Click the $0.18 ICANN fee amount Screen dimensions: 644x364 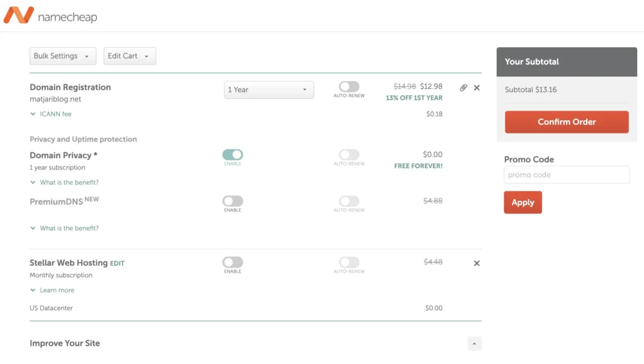(434, 114)
